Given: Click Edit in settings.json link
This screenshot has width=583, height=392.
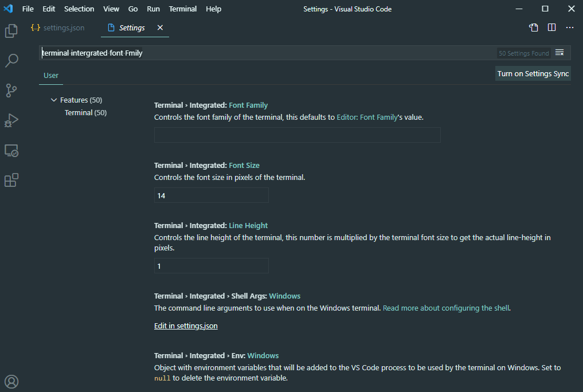Looking at the screenshot, I should 186,326.
